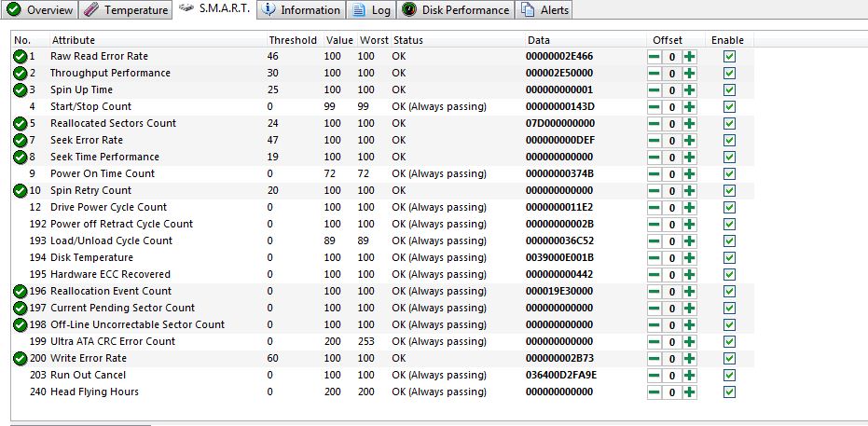Click green check icon beside Reallocated Sectors Count

20,124
